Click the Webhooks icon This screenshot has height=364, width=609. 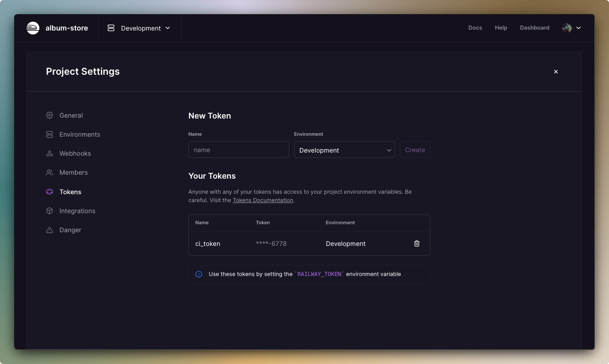(50, 153)
